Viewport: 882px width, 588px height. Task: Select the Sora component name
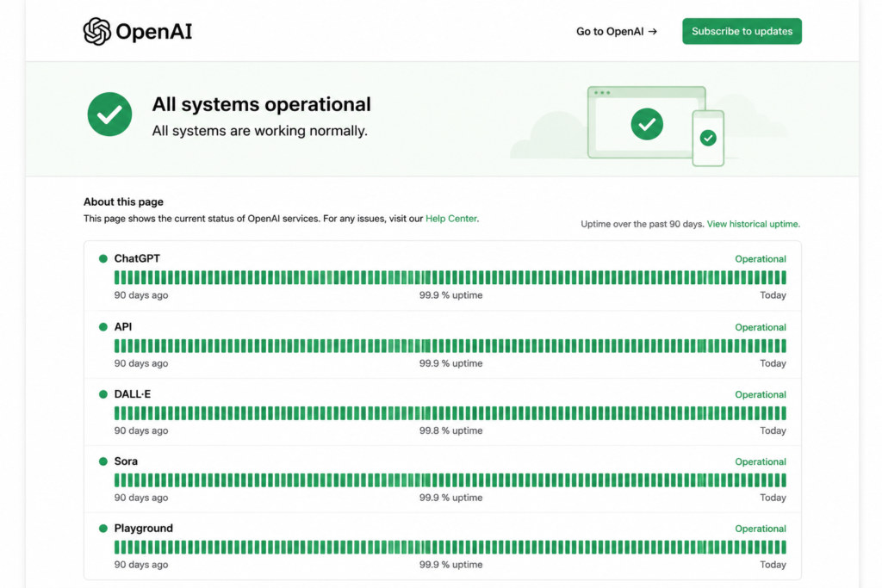pyautogui.click(x=126, y=461)
